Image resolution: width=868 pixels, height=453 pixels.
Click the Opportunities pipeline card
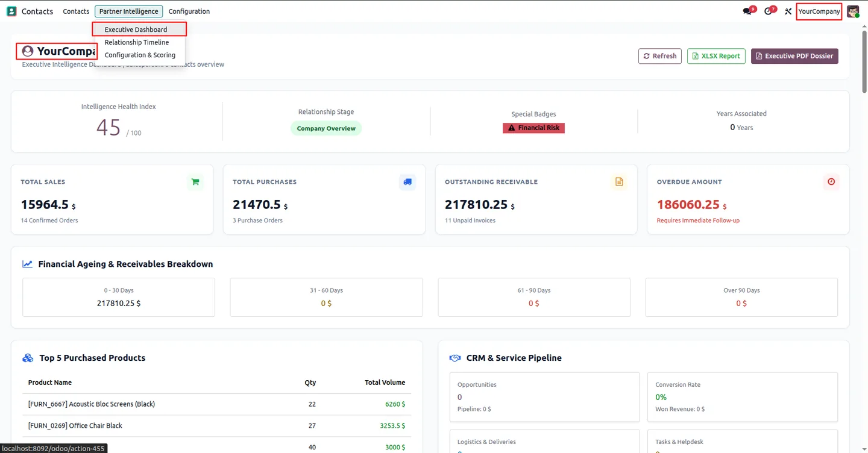point(544,397)
